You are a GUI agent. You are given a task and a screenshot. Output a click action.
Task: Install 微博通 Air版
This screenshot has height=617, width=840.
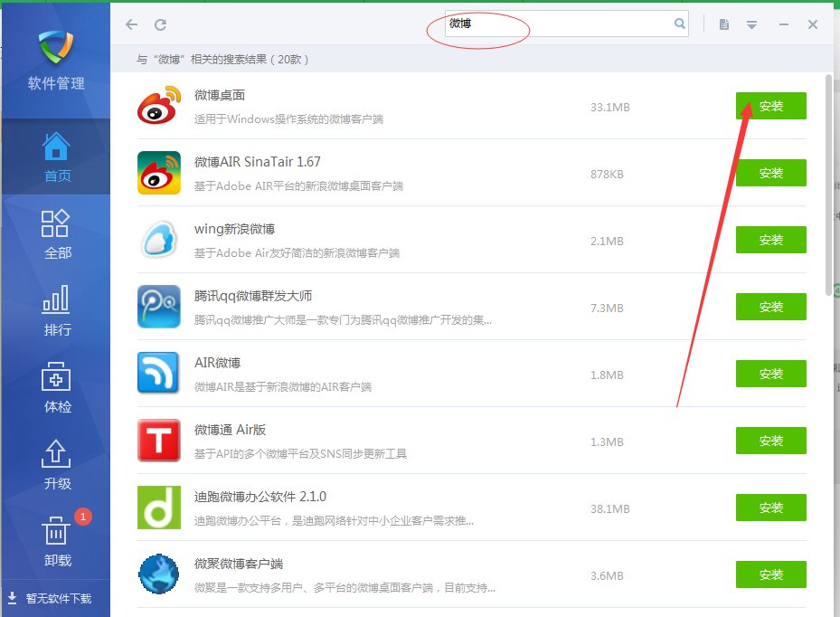771,441
